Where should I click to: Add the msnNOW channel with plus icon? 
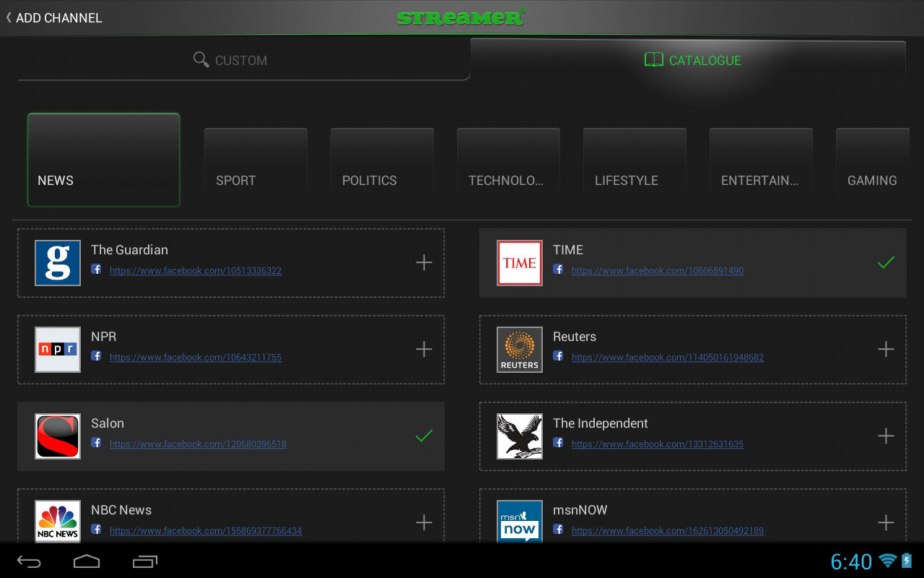point(886,523)
